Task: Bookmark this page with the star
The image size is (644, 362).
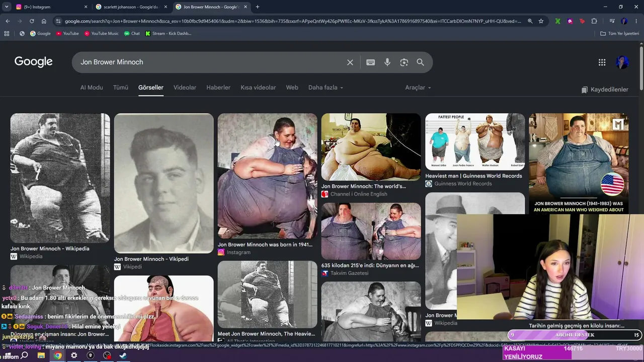Action: click(x=541, y=21)
